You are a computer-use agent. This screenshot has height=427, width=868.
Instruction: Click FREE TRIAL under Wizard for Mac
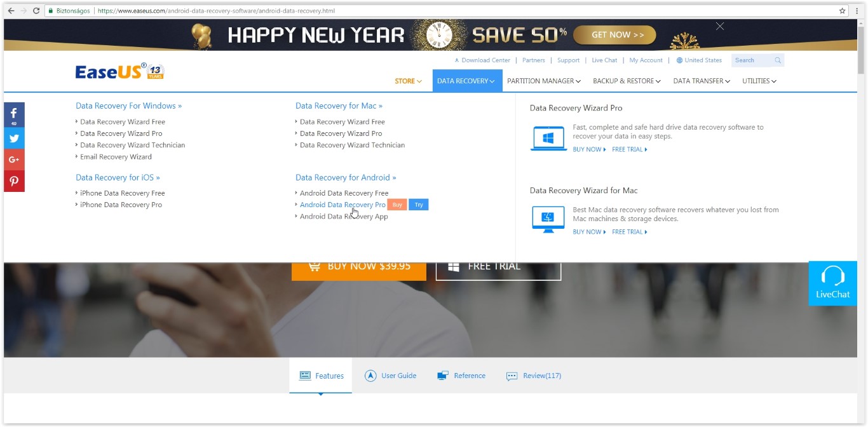pyautogui.click(x=630, y=232)
